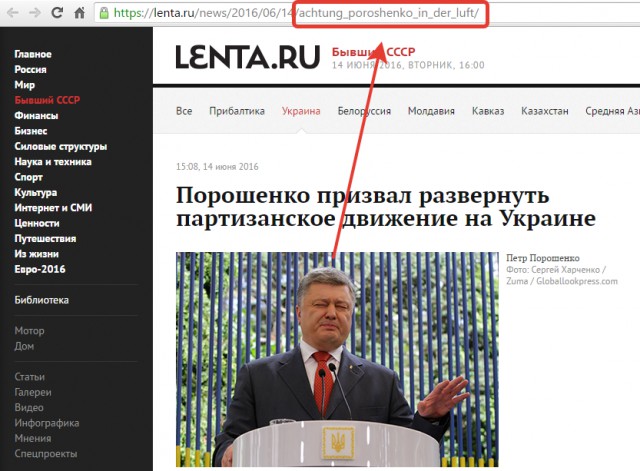640x471 pixels.
Task: Click the URL address bar
Action: tap(367, 13)
